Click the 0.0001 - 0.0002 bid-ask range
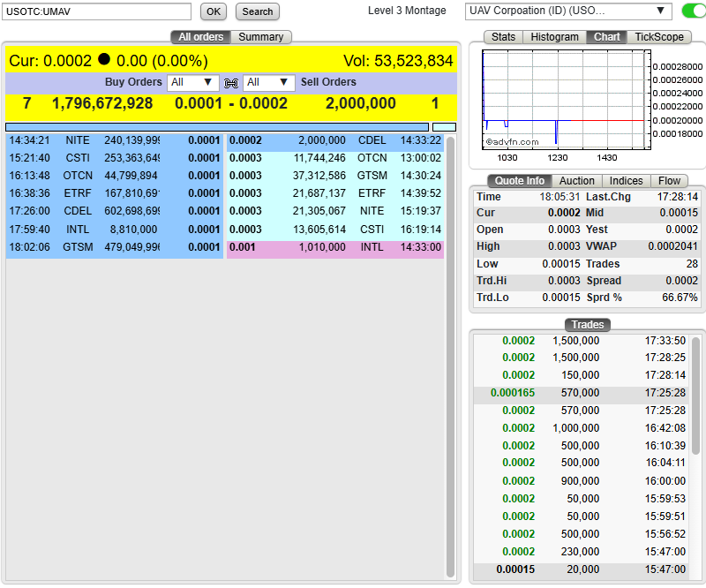The width and height of the screenshot is (706, 588). (231, 103)
